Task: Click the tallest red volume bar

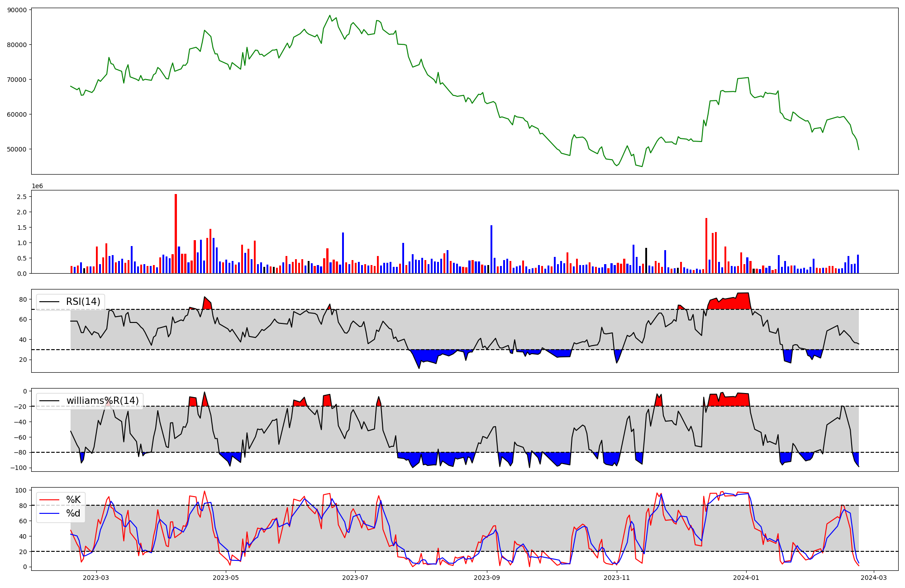Action: coord(176,233)
